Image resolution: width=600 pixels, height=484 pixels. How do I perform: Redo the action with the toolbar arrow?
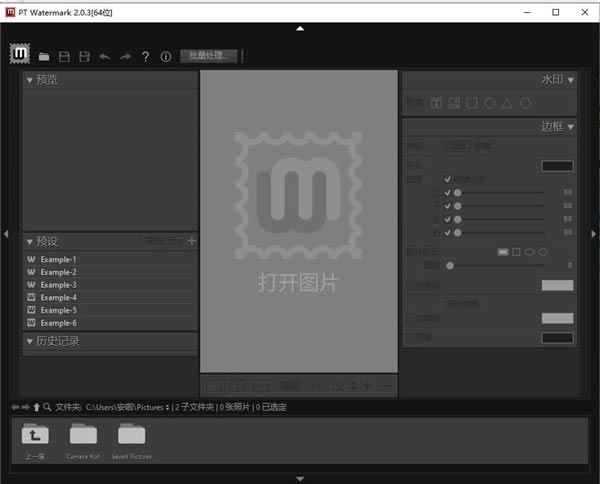tap(125, 57)
